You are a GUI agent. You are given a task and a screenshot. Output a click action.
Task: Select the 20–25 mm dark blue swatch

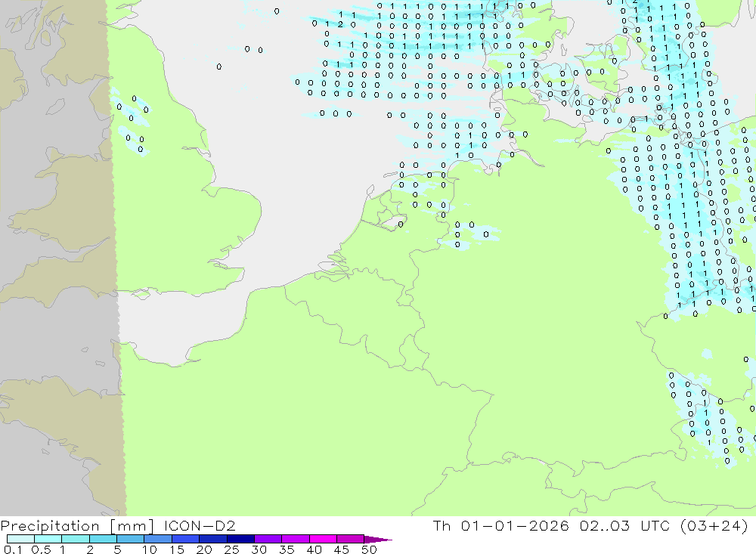pos(213,539)
